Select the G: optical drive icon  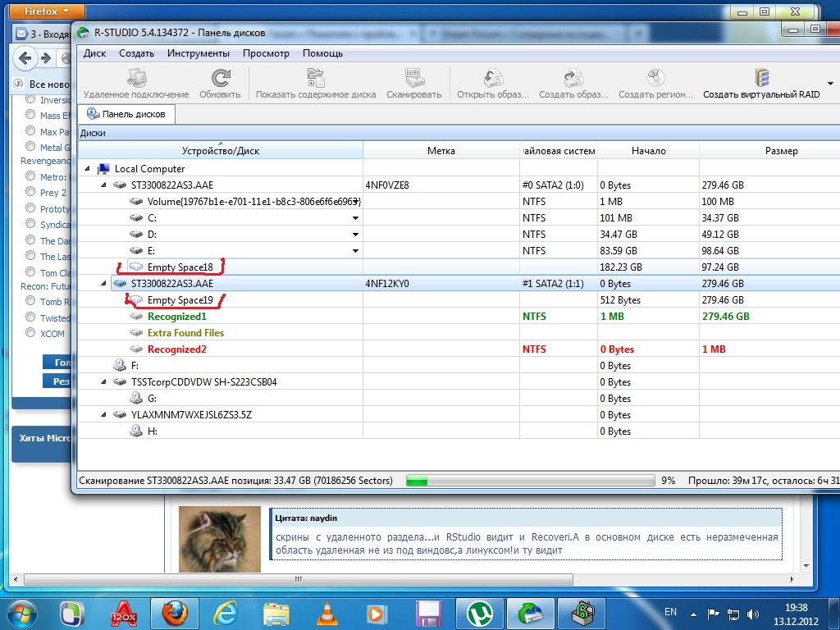[x=136, y=398]
